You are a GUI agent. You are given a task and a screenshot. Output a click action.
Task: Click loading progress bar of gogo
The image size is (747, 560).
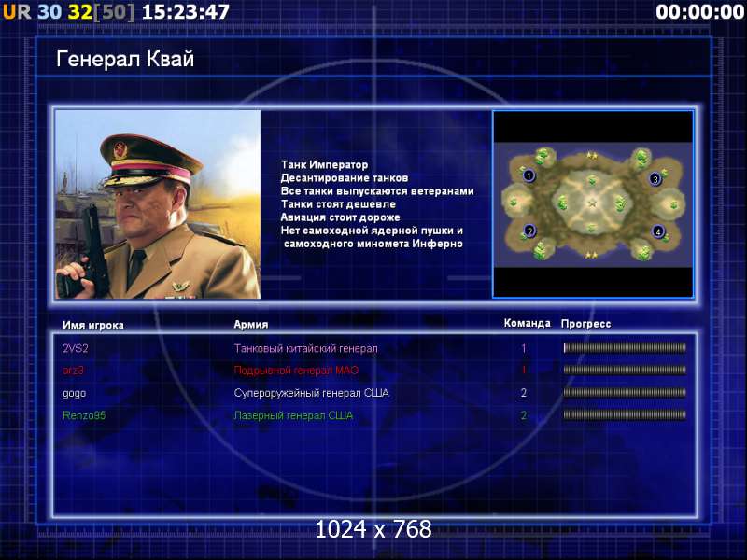625,393
